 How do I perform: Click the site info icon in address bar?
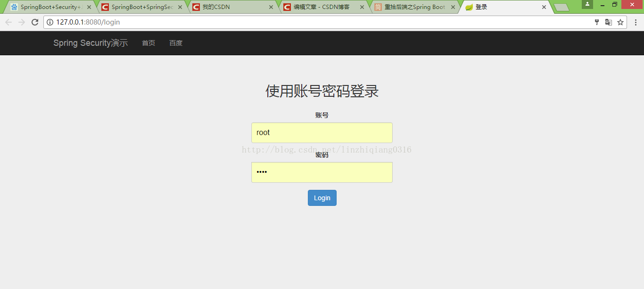pyautogui.click(x=50, y=22)
